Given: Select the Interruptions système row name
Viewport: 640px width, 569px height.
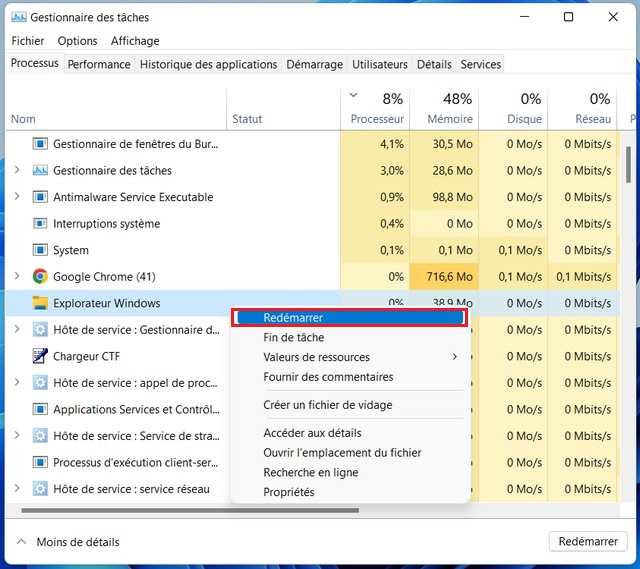Looking at the screenshot, I should point(107,224).
